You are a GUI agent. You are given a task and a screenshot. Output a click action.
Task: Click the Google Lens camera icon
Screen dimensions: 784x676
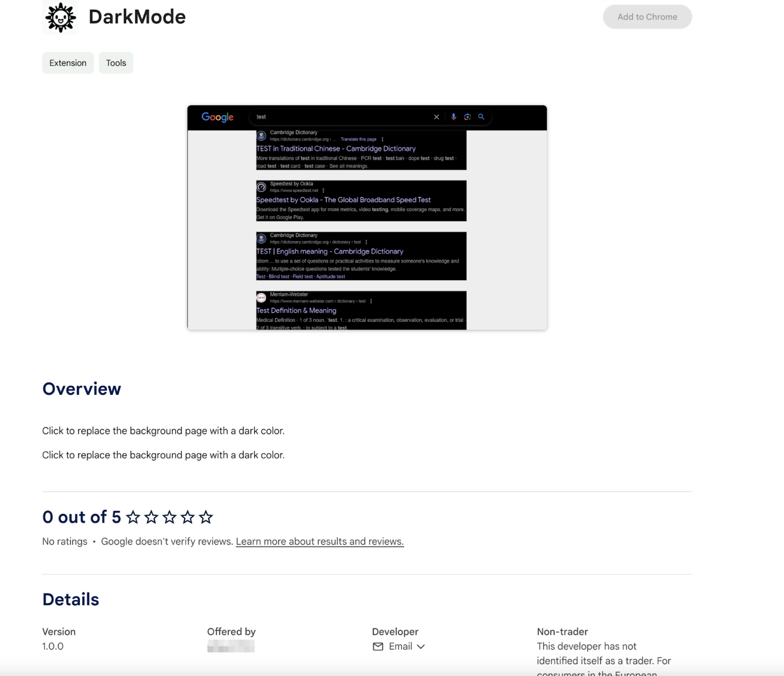coord(467,117)
